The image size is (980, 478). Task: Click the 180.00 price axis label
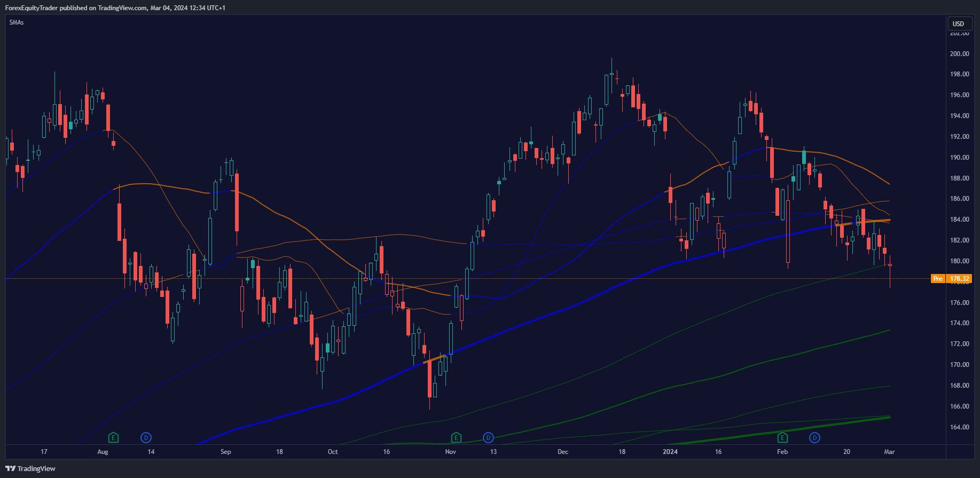pyautogui.click(x=959, y=261)
